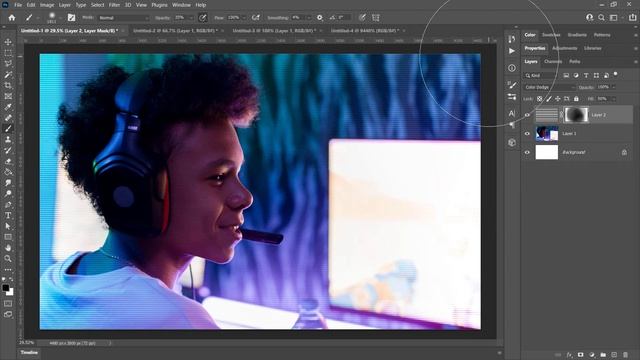Open the Flow value dropdown arrow

point(244,18)
